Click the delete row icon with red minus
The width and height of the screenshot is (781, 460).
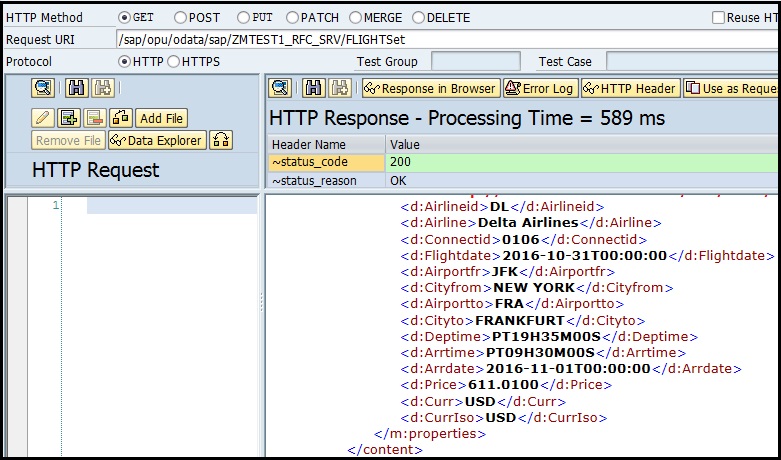[x=95, y=119]
